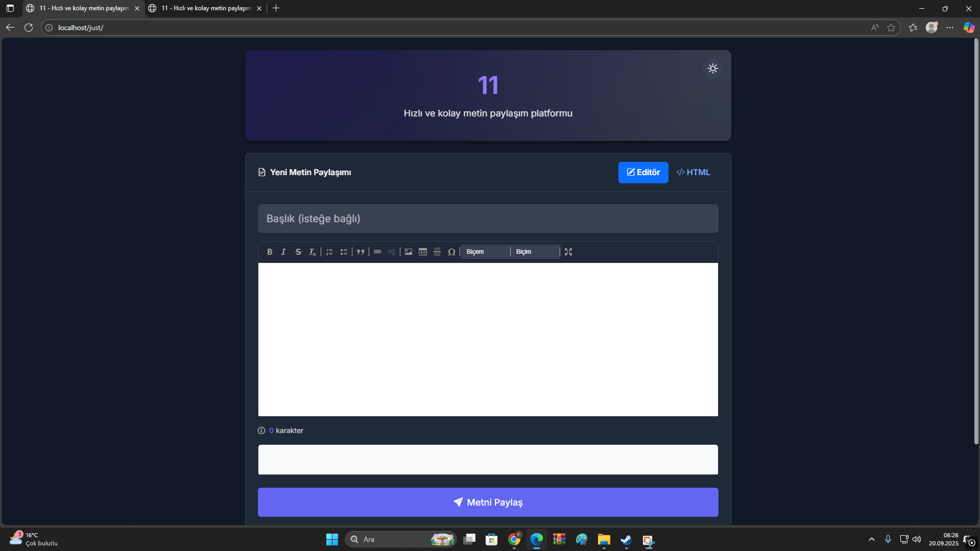Apply strikethrough formatting
The height and width of the screenshot is (551, 980).
pyautogui.click(x=298, y=252)
